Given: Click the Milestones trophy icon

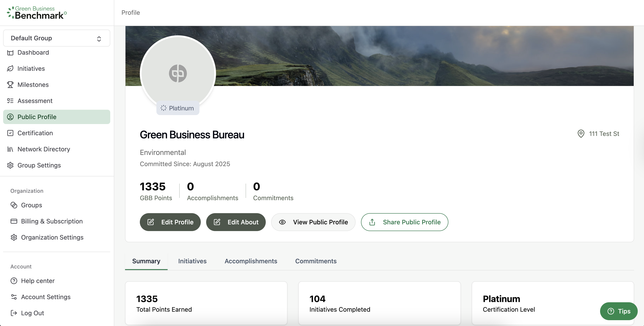Looking at the screenshot, I should point(10,85).
